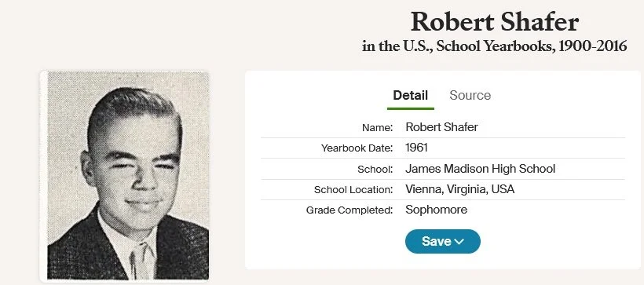Open the U.S., School Yearbooks collection subtitle

pyautogui.click(x=495, y=46)
